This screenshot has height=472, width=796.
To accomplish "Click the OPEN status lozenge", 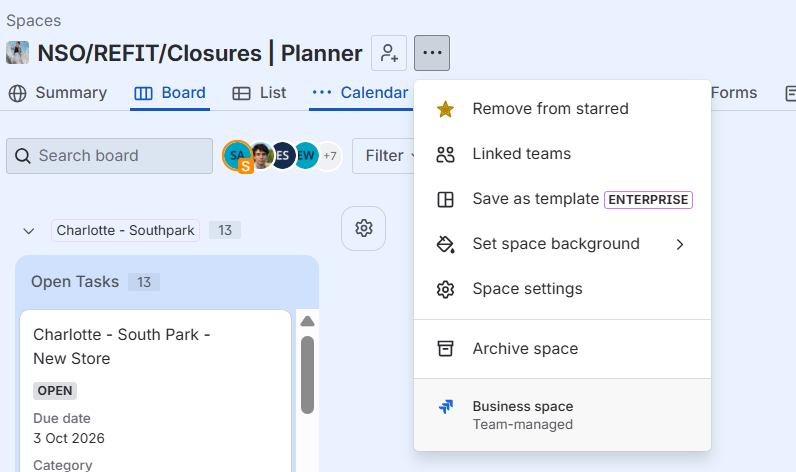I will click(55, 391).
